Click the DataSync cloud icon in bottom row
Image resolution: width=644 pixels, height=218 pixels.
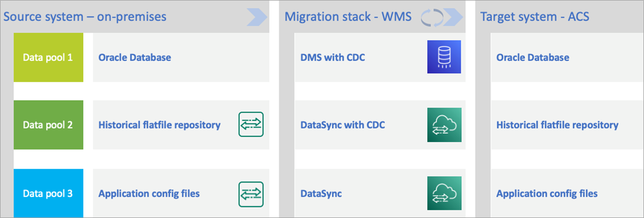click(444, 193)
